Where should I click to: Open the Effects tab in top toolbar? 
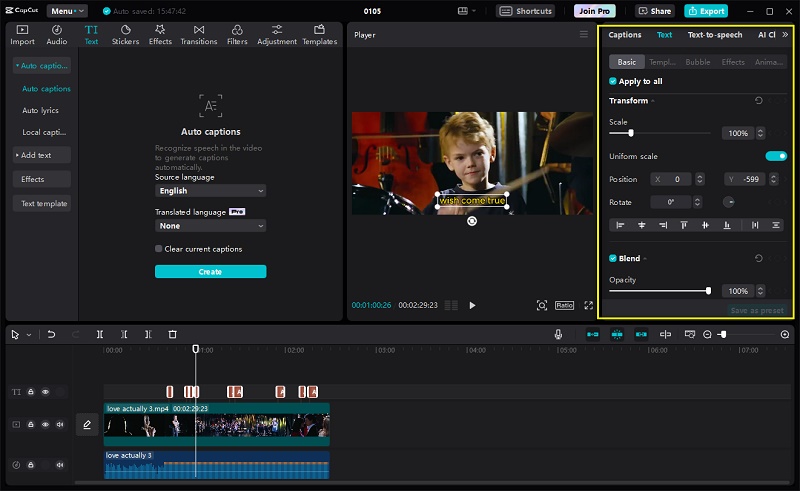160,35
